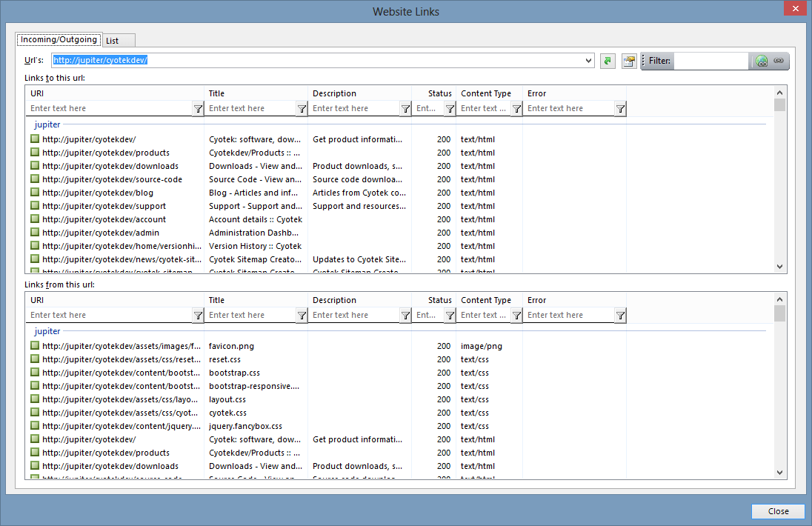Screen dimensions: 812x526
Task: Click the globe link icon in the filter toolbar
Action: (x=762, y=61)
